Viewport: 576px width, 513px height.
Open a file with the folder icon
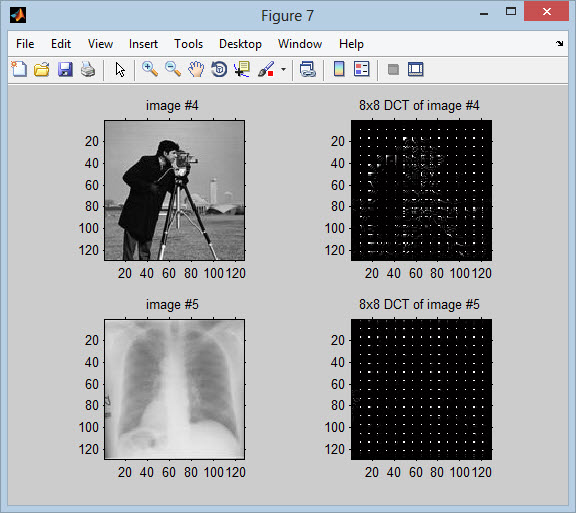tap(42, 69)
